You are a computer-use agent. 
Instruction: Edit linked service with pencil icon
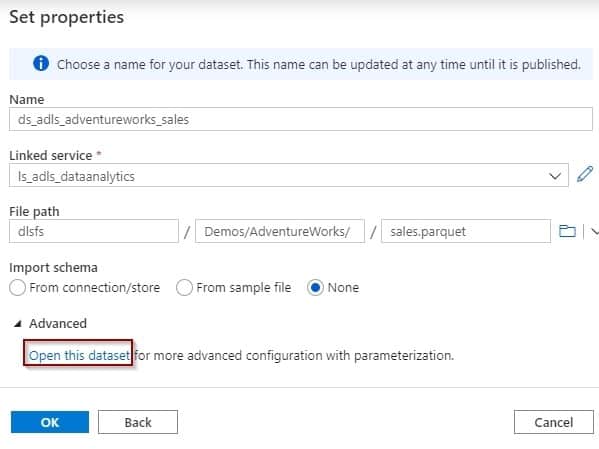click(x=585, y=174)
